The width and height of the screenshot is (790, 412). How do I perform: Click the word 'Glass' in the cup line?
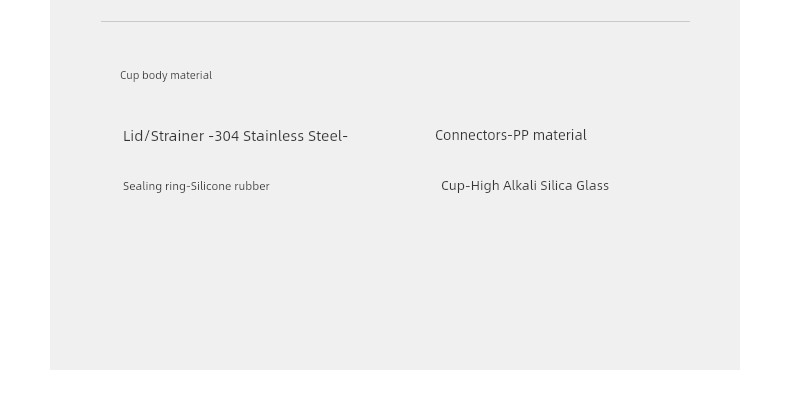pyautogui.click(x=592, y=185)
